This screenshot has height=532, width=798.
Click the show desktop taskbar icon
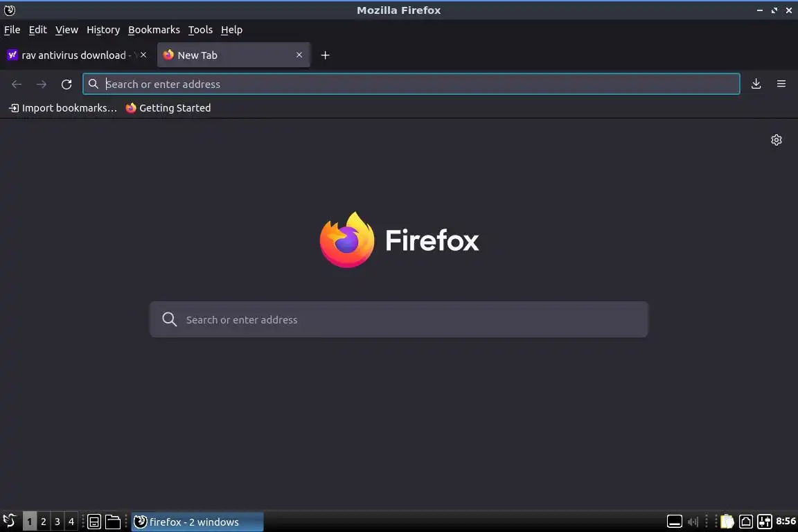pos(94,522)
